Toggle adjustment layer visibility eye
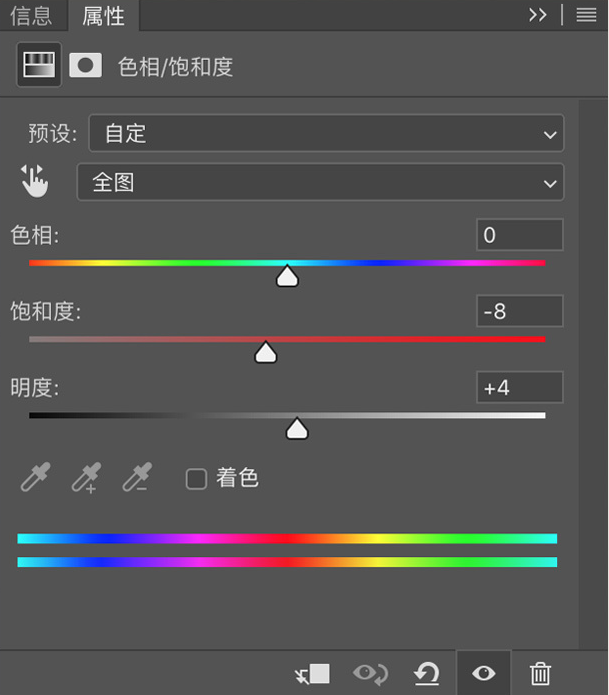The width and height of the screenshot is (609, 695). [x=484, y=674]
